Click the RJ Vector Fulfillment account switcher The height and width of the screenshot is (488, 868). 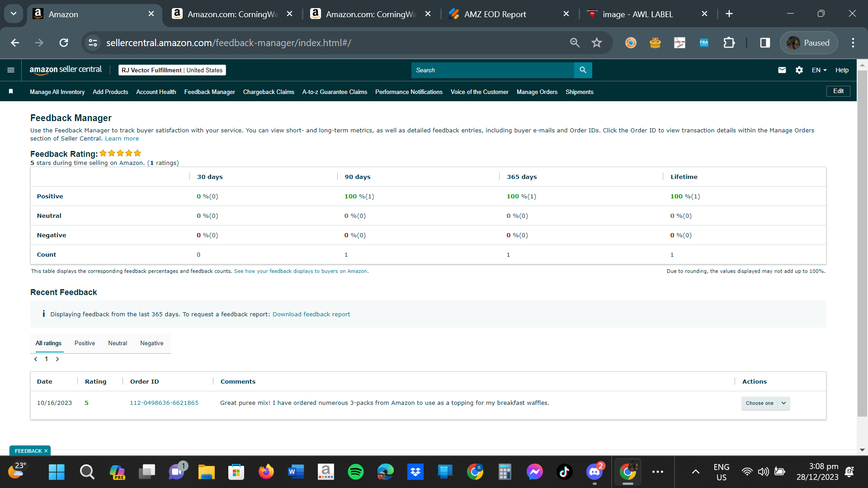172,70
